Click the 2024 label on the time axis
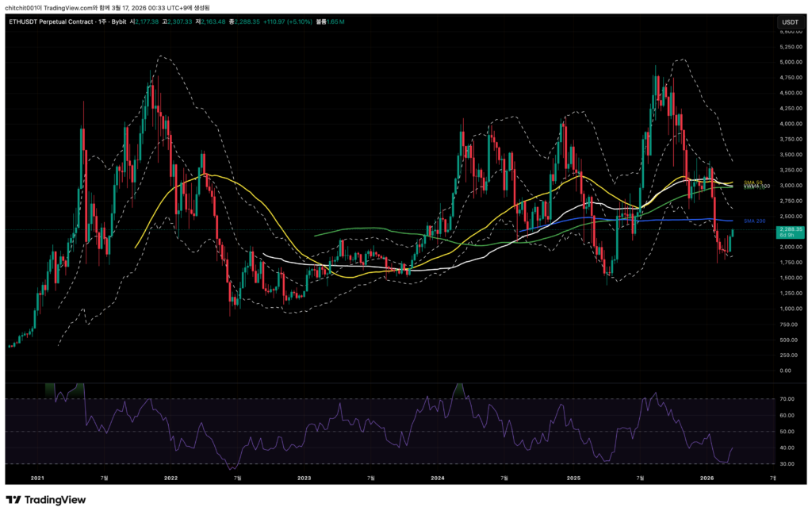The image size is (812, 515). pyautogui.click(x=439, y=478)
